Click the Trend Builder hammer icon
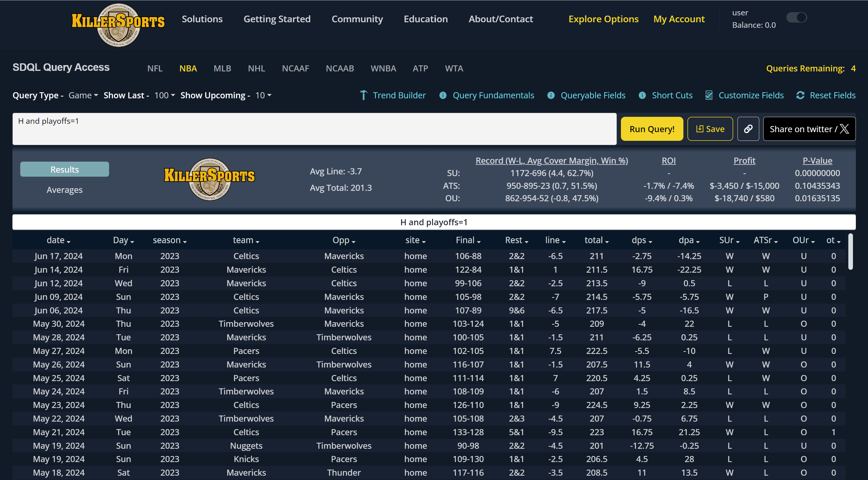The width and height of the screenshot is (868, 480). [364, 95]
